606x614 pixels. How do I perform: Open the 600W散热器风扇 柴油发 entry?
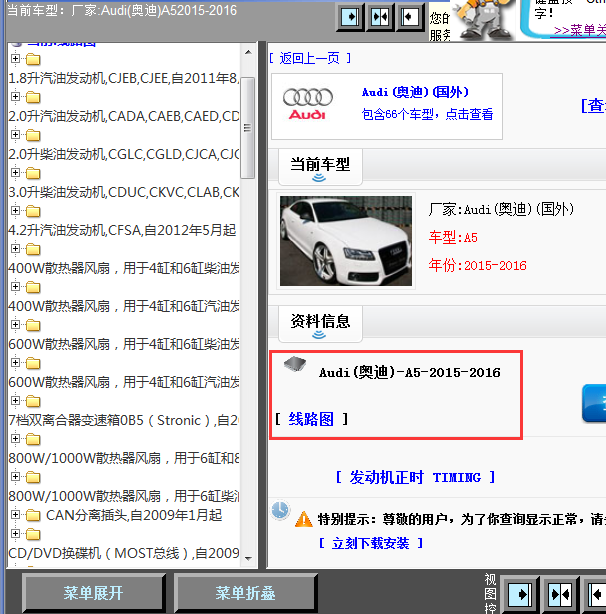[x=124, y=344]
